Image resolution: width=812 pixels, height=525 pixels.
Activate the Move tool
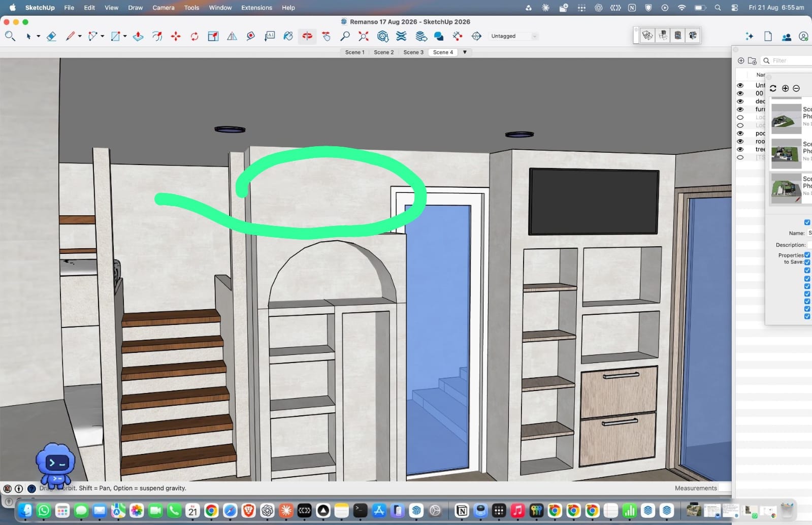(x=176, y=36)
